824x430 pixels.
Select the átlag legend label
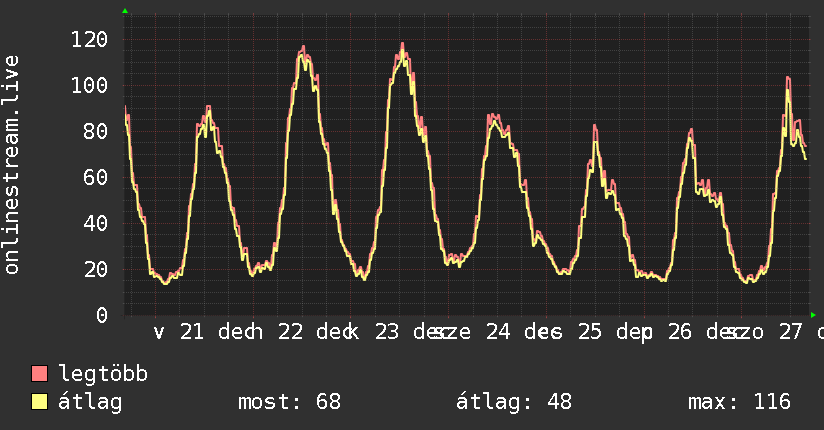point(90,402)
